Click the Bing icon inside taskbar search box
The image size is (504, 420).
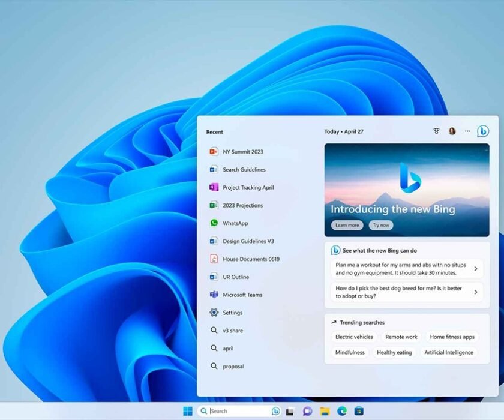tap(275, 411)
